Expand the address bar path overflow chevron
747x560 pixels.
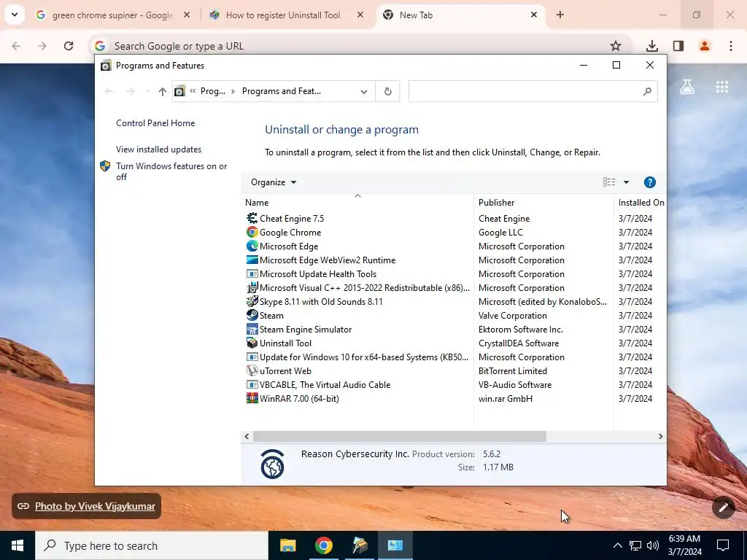pos(193,91)
